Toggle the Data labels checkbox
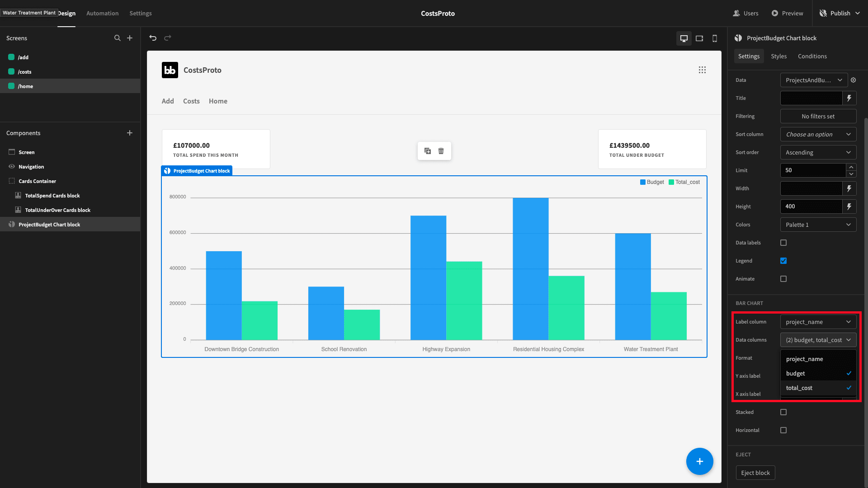The width and height of the screenshot is (868, 488). click(x=783, y=243)
